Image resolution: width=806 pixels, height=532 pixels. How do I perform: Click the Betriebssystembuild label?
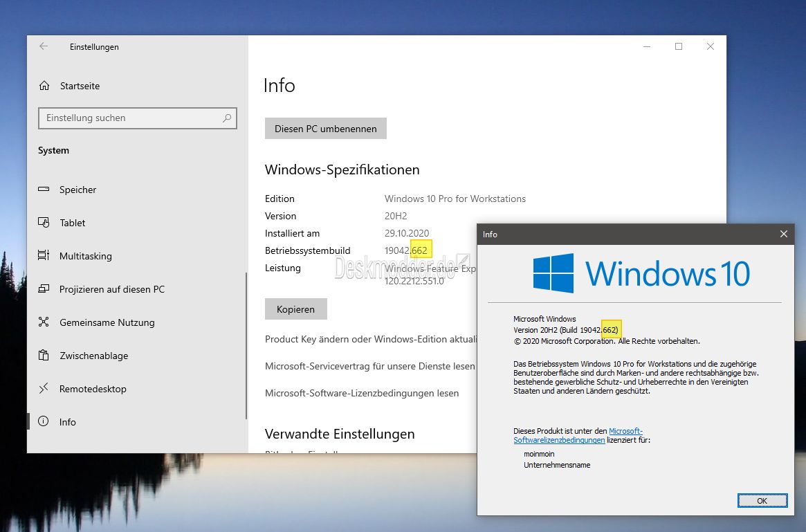(307, 251)
